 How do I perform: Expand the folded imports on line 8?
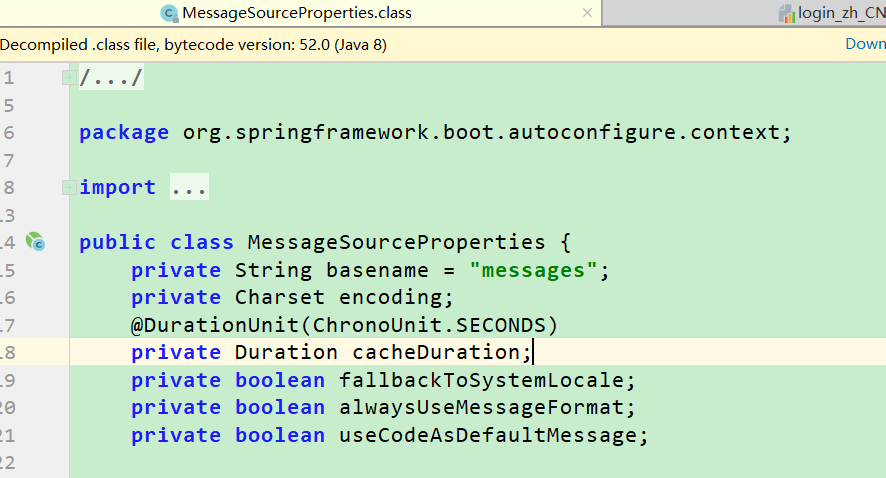69,187
